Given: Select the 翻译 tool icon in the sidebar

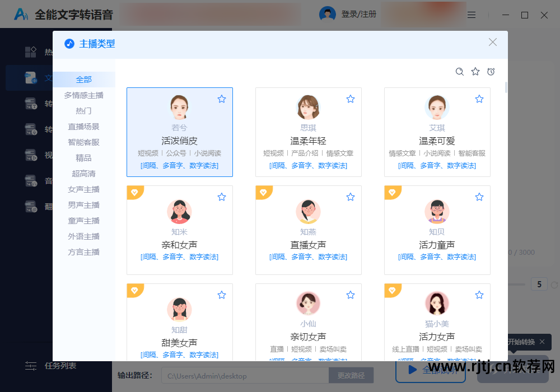Looking at the screenshot, I should (x=32, y=206).
